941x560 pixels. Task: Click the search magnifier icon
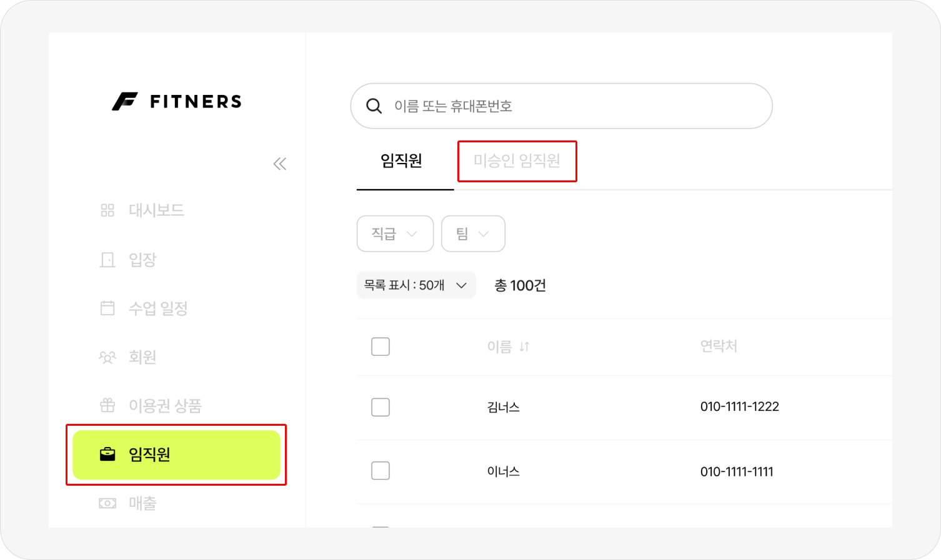pyautogui.click(x=374, y=106)
